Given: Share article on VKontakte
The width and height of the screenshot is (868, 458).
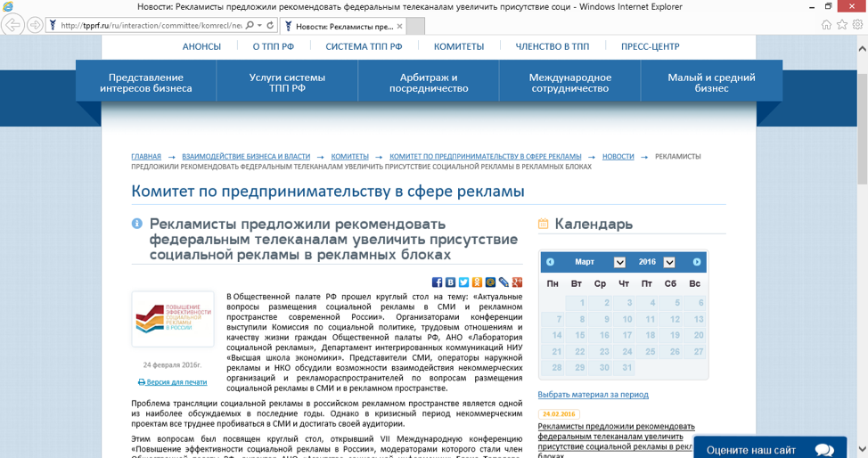Looking at the screenshot, I should [450, 282].
